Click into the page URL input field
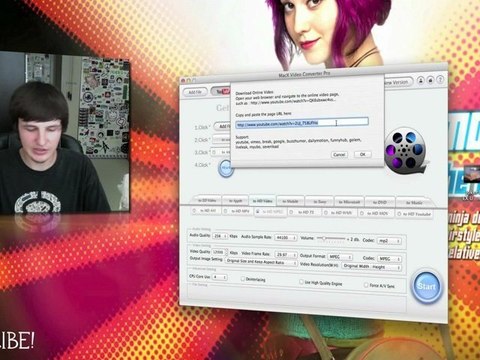Viewport: 480px width, 360px height. tap(302, 123)
